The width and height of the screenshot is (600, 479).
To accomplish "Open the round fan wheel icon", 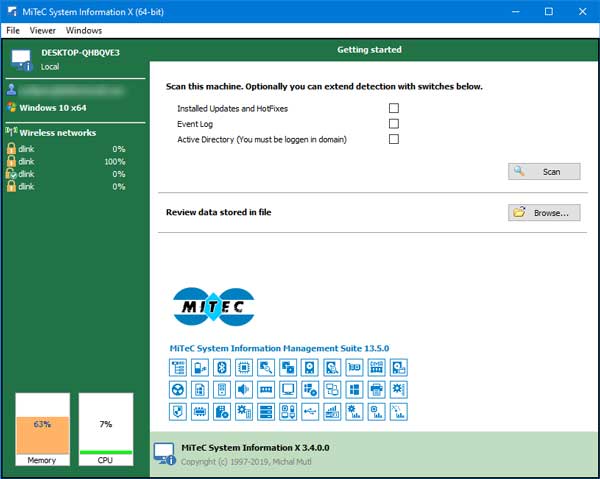I will pyautogui.click(x=178, y=389).
